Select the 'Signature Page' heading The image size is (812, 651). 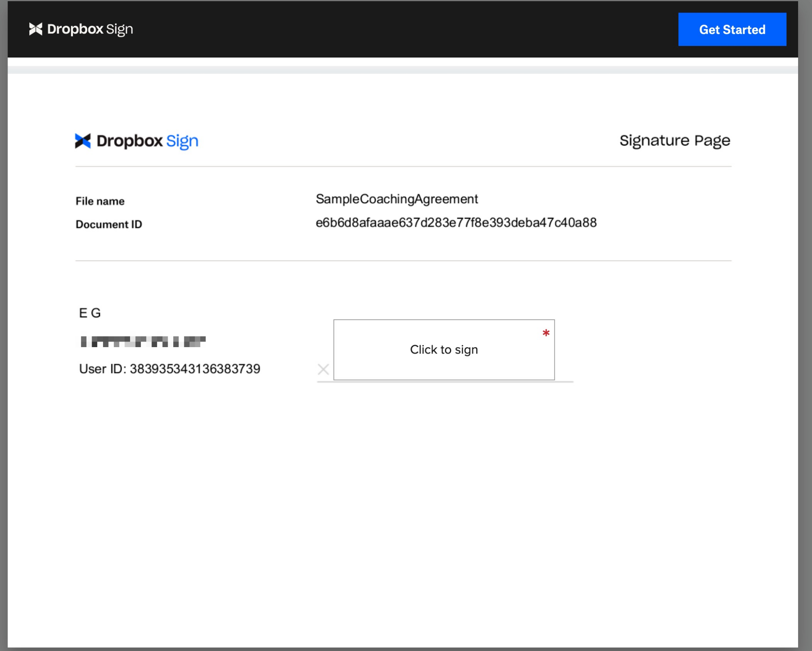[675, 140]
